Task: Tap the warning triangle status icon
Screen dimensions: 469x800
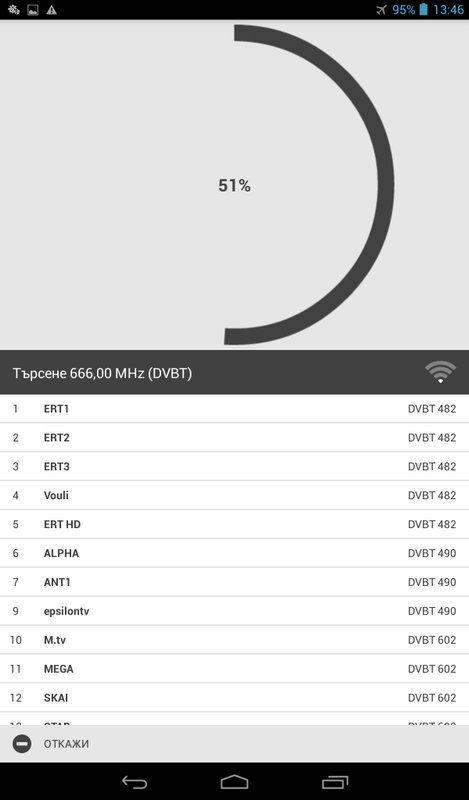Action: click(x=52, y=10)
